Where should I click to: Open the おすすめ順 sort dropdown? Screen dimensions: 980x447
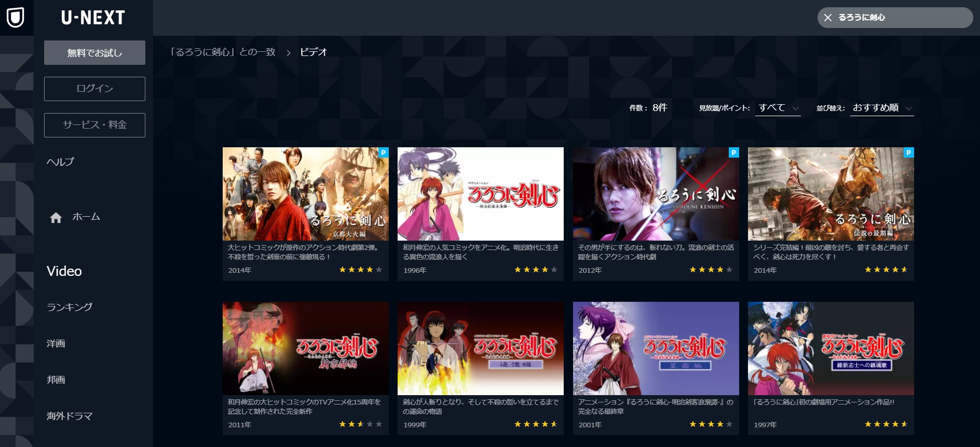pos(882,108)
